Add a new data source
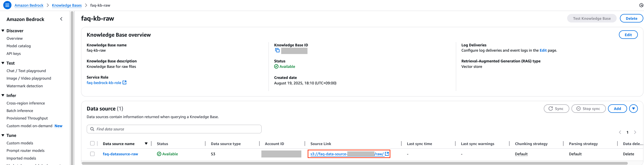Image resolution: width=644 pixels, height=165 pixels. point(617,109)
